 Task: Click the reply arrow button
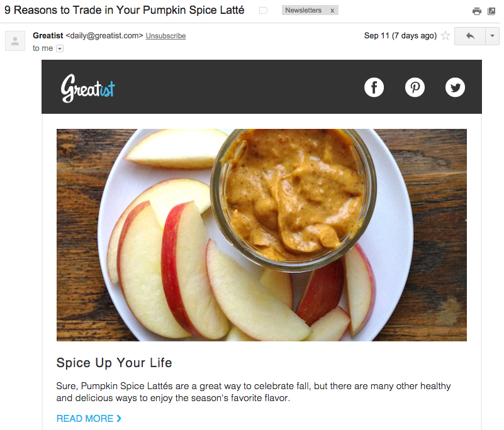[470, 36]
